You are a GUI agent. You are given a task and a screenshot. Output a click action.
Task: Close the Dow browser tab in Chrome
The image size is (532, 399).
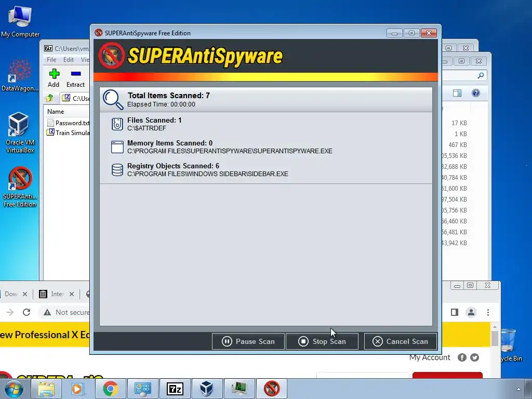pyautogui.click(x=25, y=294)
